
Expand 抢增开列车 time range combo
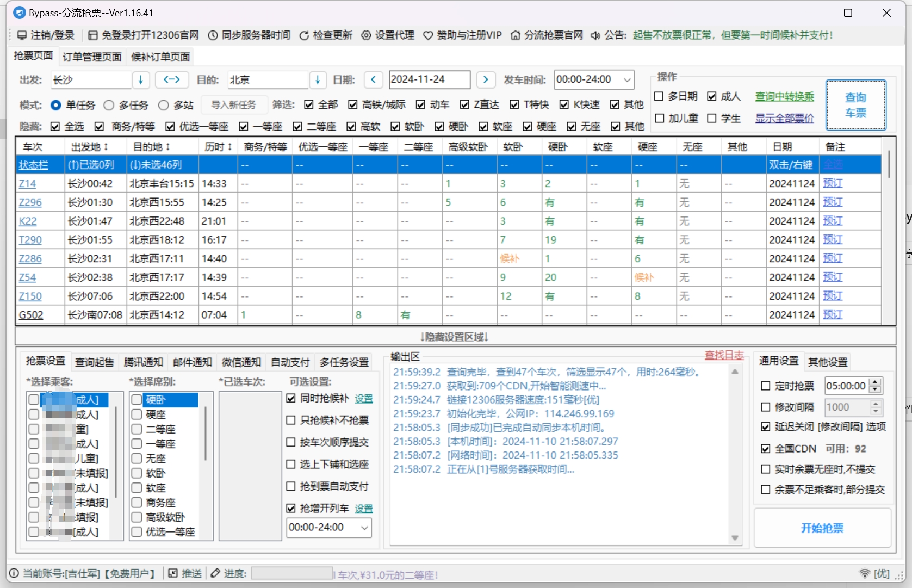coord(364,528)
